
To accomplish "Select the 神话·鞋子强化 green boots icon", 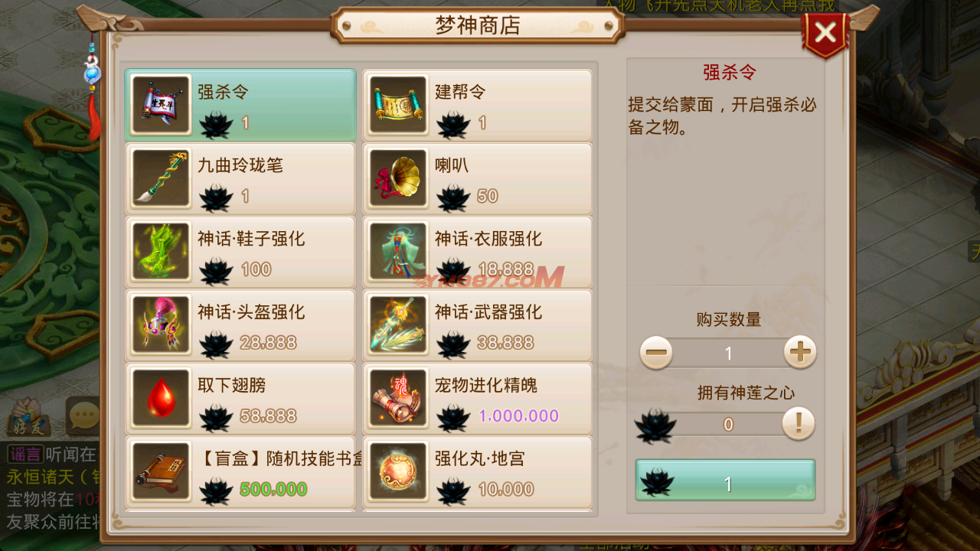I will (x=161, y=252).
